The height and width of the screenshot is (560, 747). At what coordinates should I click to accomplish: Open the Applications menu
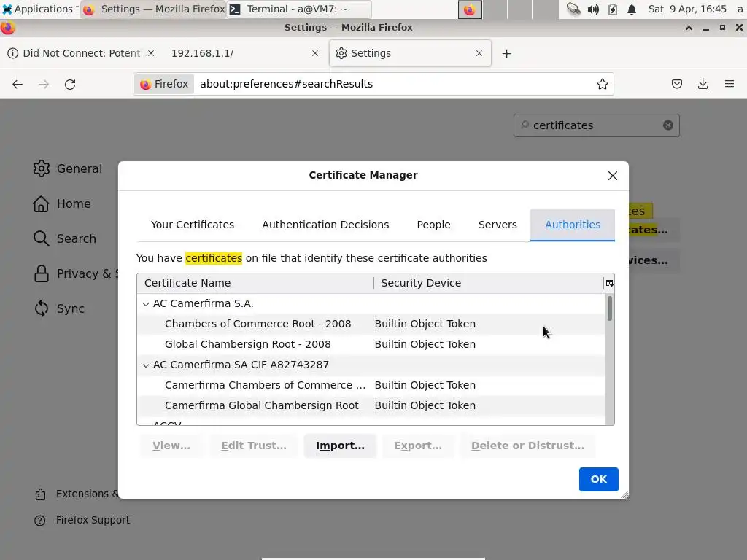coord(39,9)
